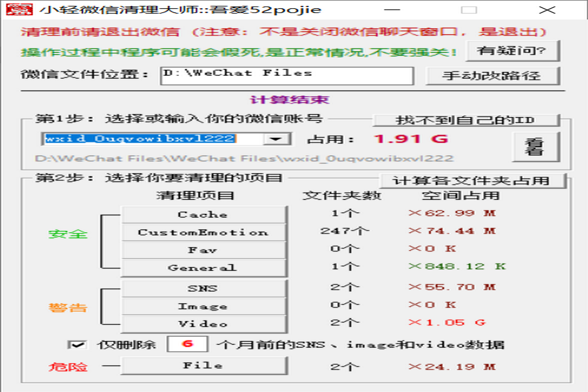Select the Cache cleanup item

coord(204,215)
